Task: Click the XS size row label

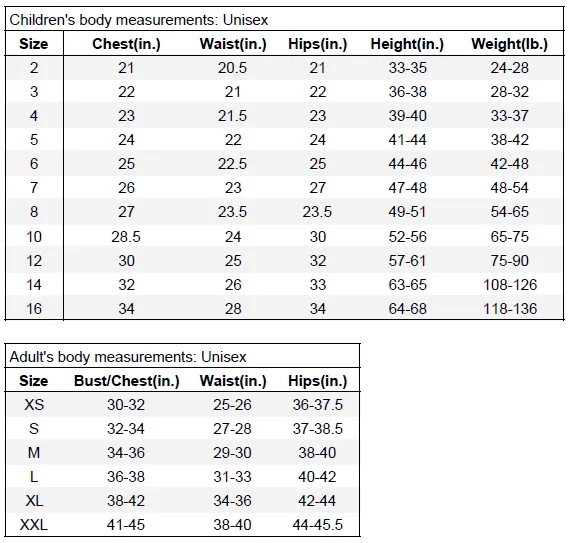Action: tap(34, 405)
